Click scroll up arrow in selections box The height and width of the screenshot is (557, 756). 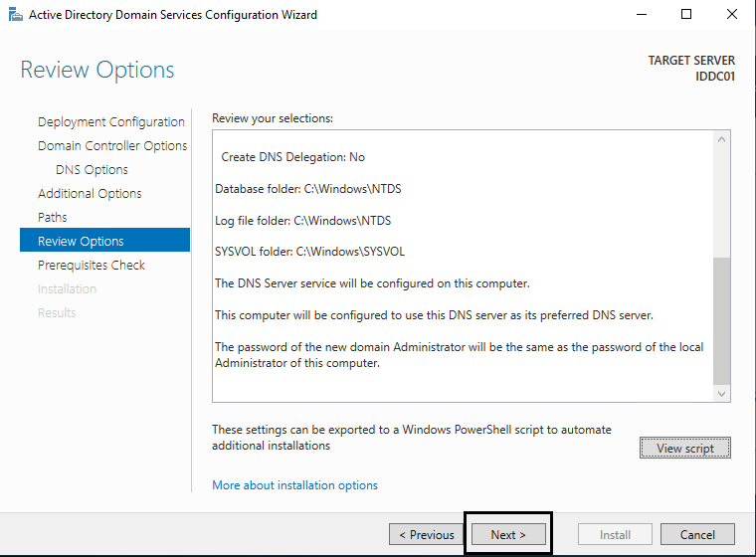coord(721,139)
